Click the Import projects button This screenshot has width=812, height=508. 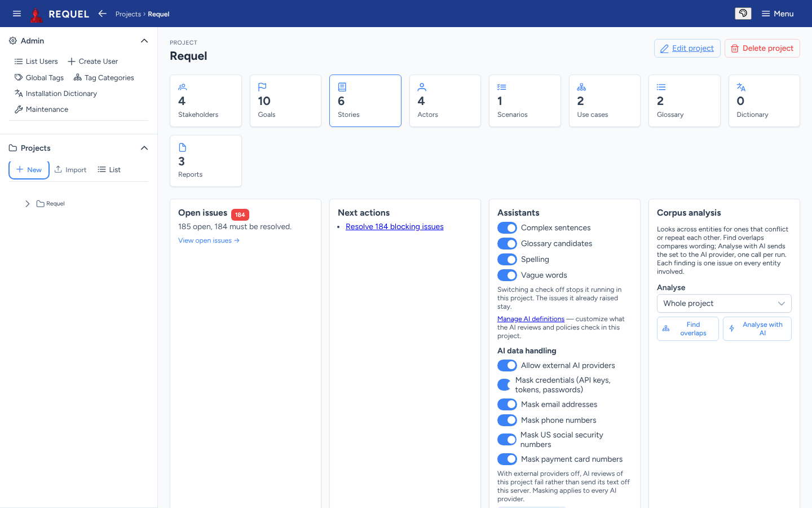(70, 170)
